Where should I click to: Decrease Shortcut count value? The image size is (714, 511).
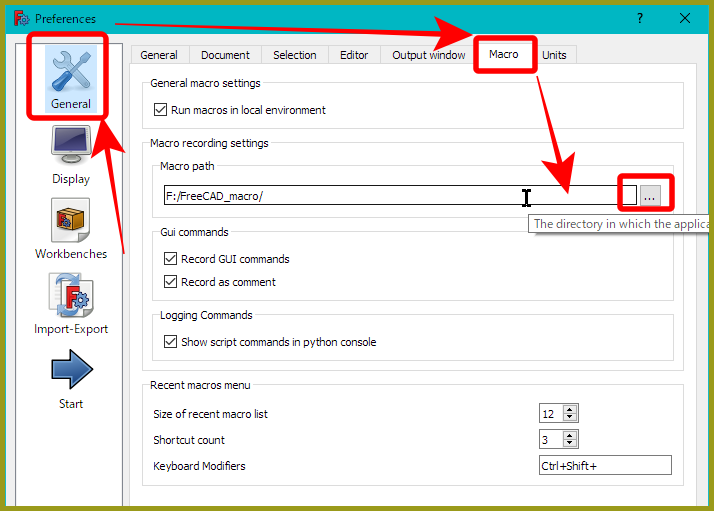[x=570, y=444]
